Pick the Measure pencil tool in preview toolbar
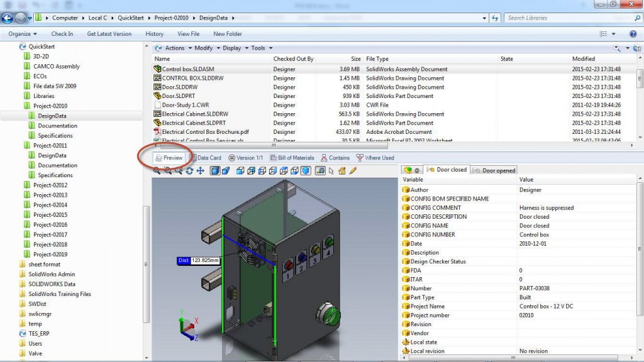Image resolution: width=644 pixels, height=362 pixels. coord(352,170)
